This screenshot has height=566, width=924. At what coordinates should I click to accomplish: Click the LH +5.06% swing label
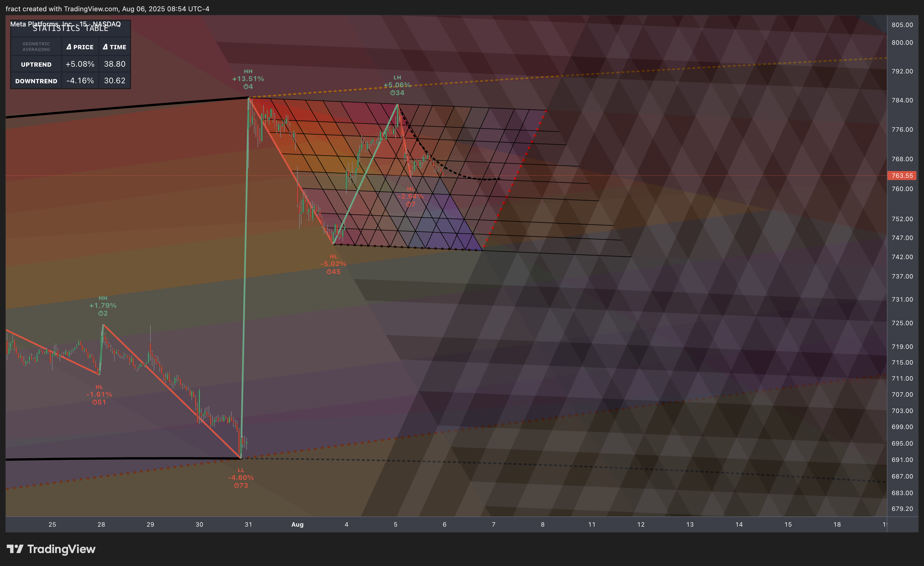pyautogui.click(x=397, y=85)
